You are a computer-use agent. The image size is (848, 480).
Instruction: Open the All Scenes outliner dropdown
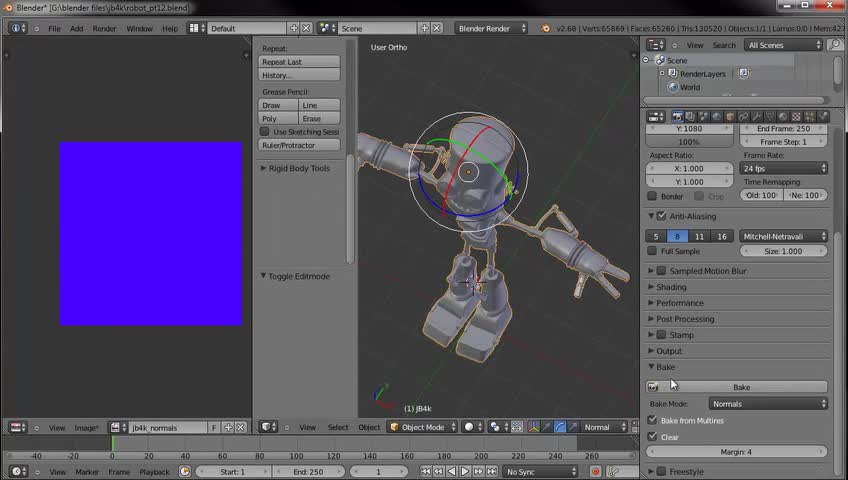783,45
